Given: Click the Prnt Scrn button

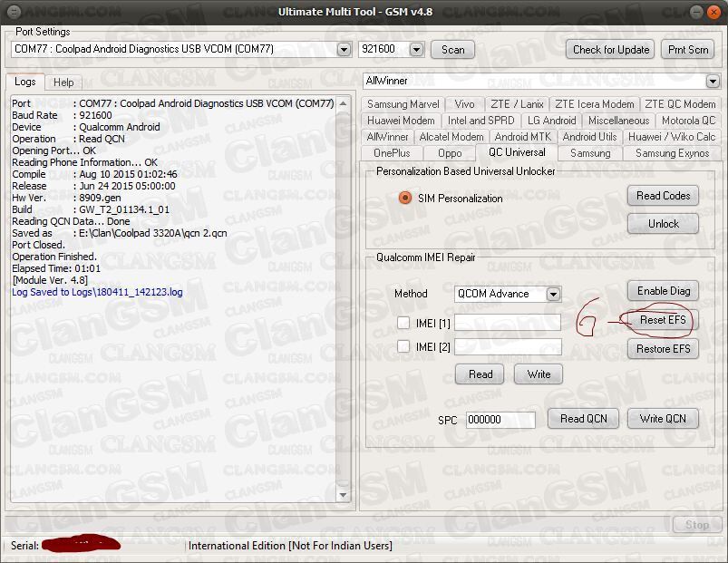Looking at the screenshot, I should pyautogui.click(x=688, y=50).
